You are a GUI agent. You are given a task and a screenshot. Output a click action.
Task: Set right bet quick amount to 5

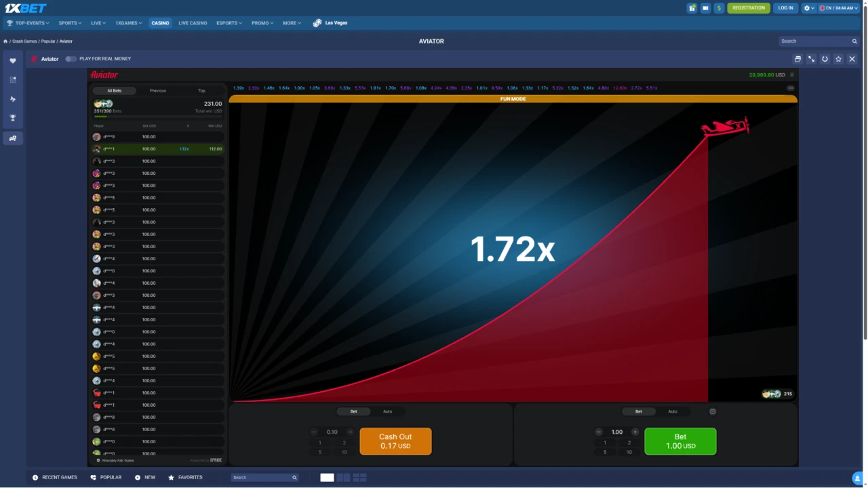point(605,452)
